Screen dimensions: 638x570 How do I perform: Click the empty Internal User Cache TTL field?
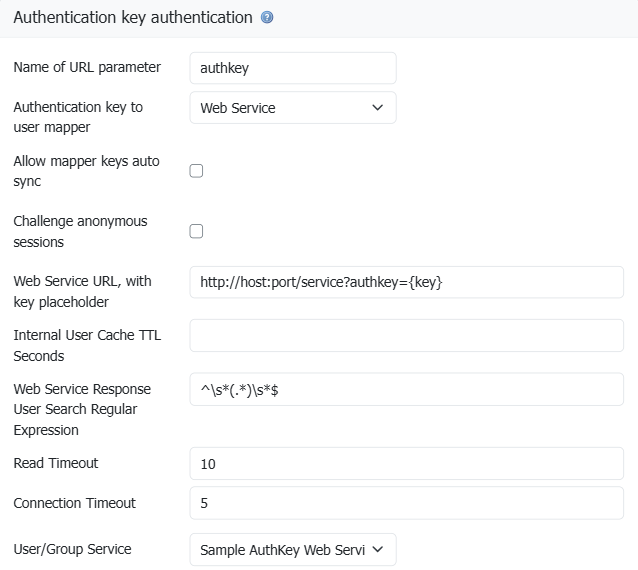coord(406,336)
